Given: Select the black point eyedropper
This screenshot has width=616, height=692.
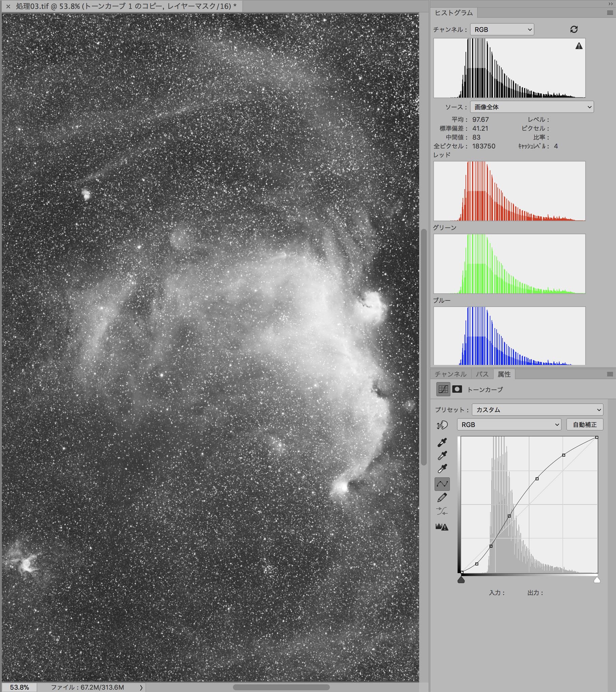Looking at the screenshot, I should click(x=442, y=442).
